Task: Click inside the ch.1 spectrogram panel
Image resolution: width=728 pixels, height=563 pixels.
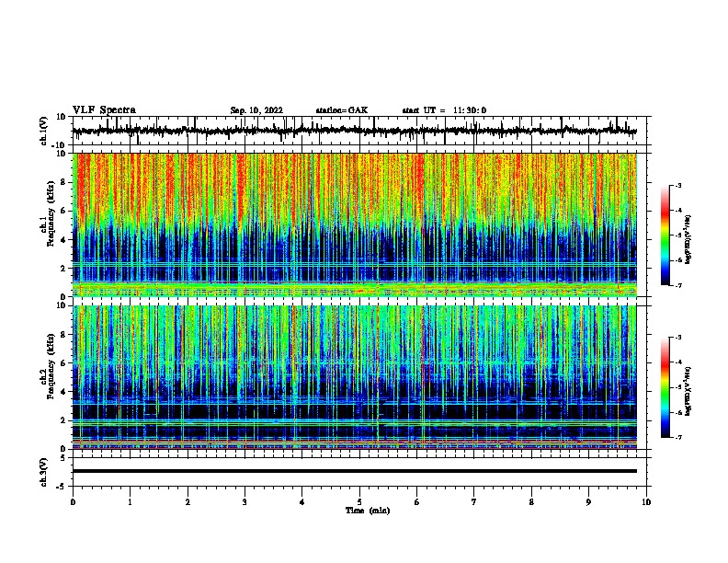Action: click(x=355, y=224)
